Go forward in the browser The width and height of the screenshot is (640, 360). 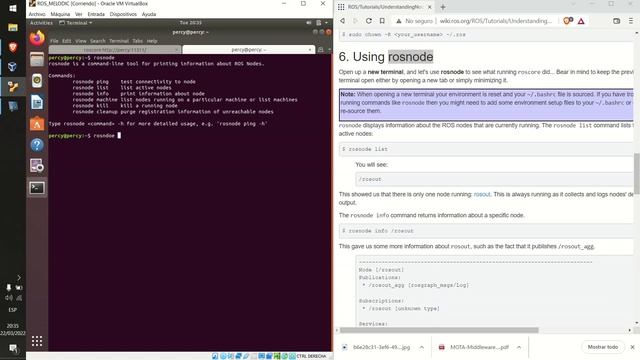coord(355,21)
